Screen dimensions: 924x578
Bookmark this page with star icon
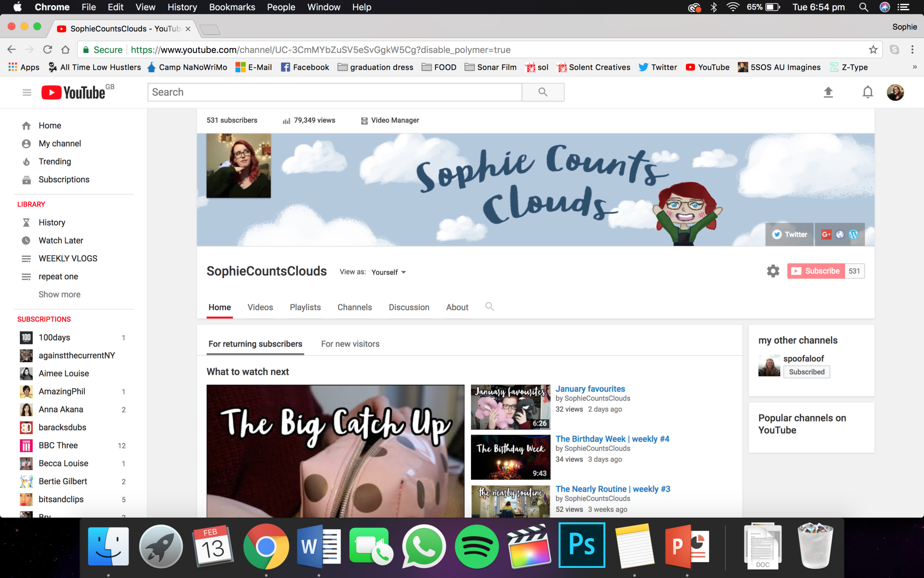[873, 50]
